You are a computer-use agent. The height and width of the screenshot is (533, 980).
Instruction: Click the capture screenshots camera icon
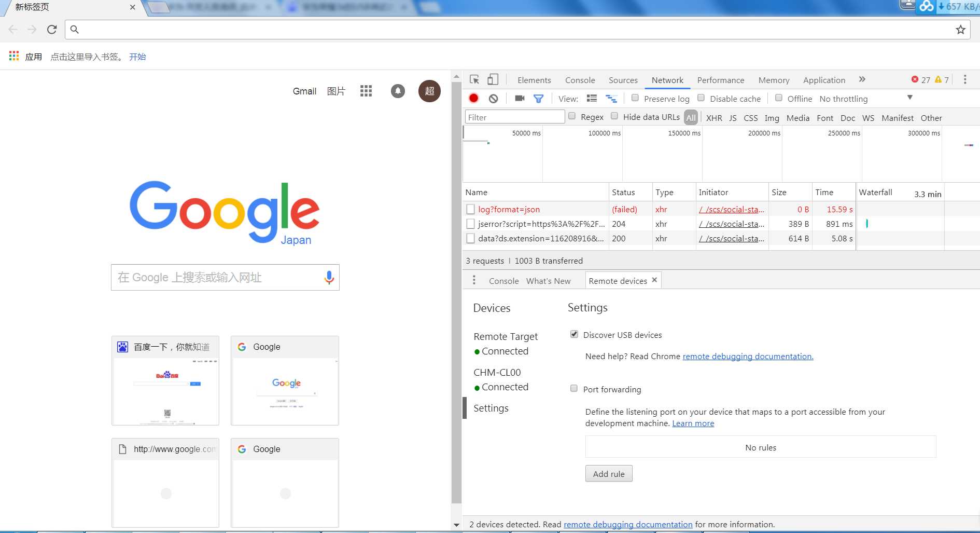click(x=520, y=98)
